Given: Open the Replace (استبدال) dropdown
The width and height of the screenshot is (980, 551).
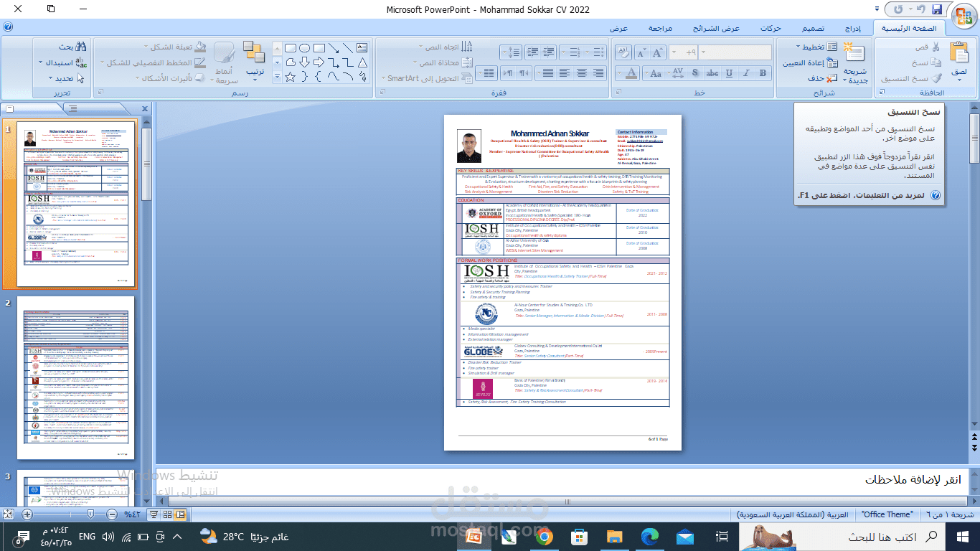Looking at the screenshot, I should click(62, 62).
